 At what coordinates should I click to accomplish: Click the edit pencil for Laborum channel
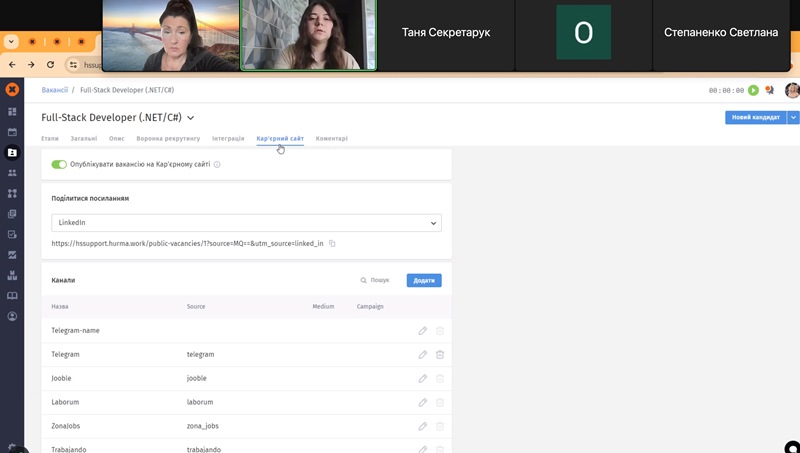pyautogui.click(x=422, y=402)
